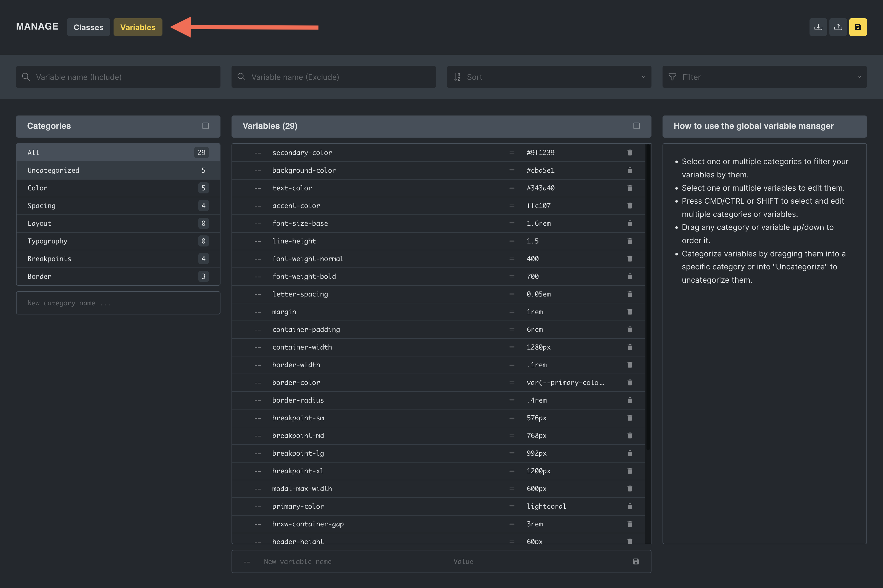Click trash icon for accent-color variable
Image resolution: width=883 pixels, height=588 pixels.
click(630, 206)
